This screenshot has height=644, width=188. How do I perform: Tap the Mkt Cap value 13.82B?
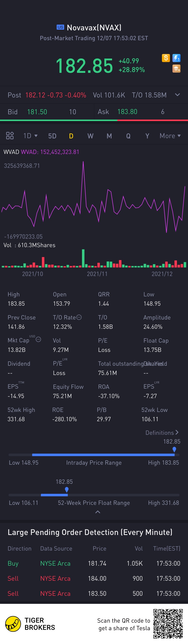17,350
